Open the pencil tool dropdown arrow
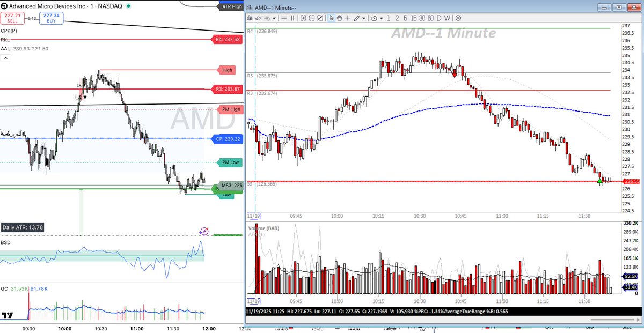Screen dimensions: 644x333 click(x=364, y=18)
